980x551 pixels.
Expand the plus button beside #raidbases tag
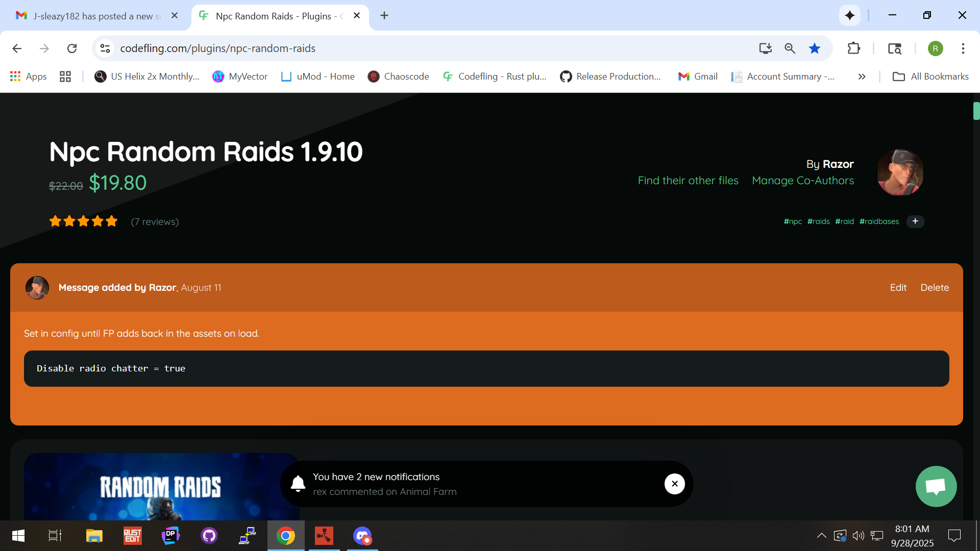pyautogui.click(x=915, y=221)
